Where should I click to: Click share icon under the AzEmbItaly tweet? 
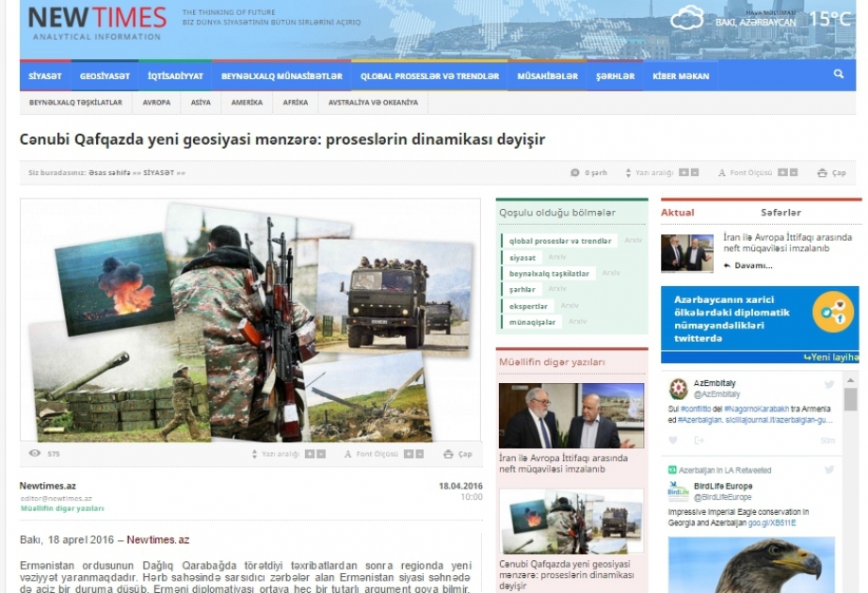pos(699,441)
